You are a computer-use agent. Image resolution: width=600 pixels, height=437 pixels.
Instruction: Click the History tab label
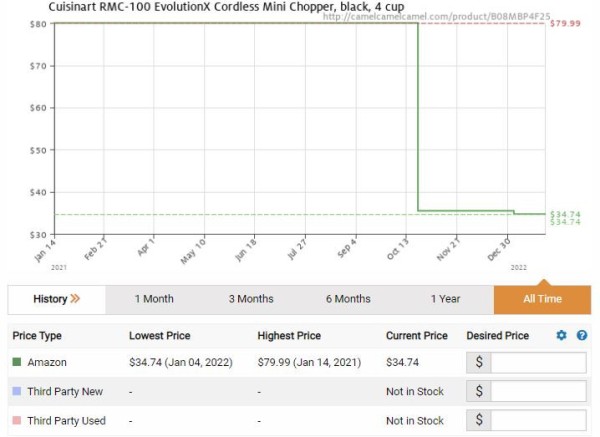(50, 299)
